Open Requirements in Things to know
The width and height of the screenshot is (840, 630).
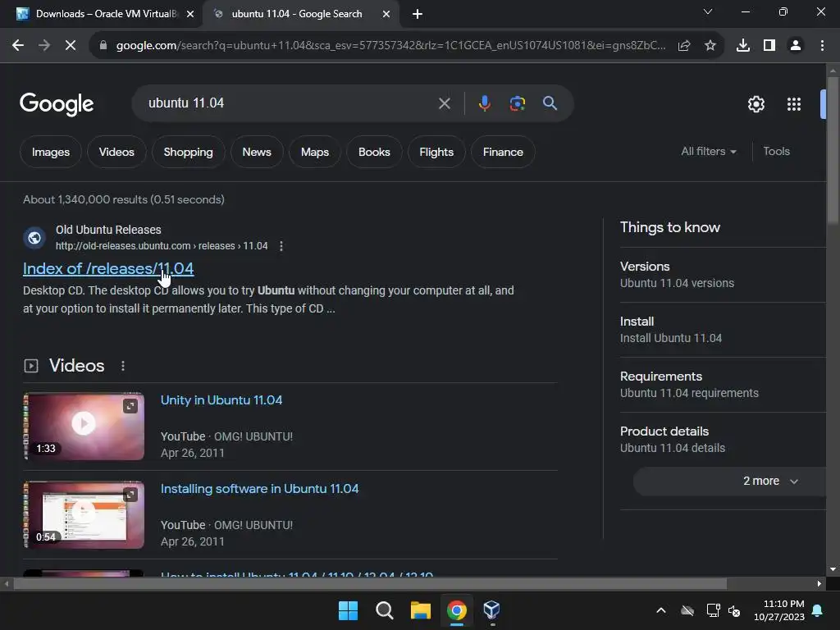722,385
